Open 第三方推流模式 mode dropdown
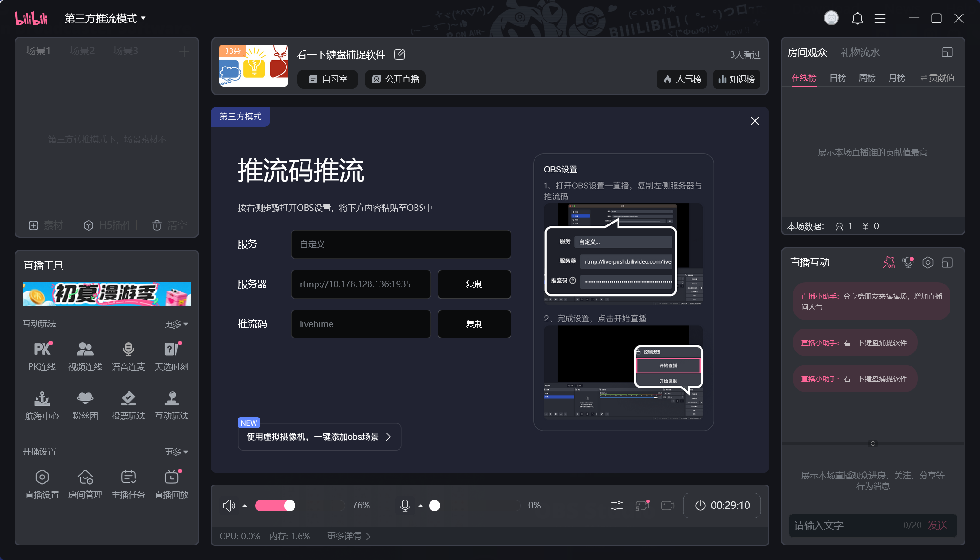Image resolution: width=980 pixels, height=560 pixels. tap(105, 19)
